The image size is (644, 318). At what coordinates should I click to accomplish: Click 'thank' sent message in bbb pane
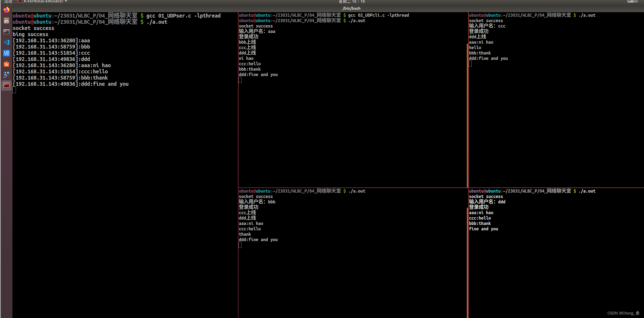coord(245,234)
